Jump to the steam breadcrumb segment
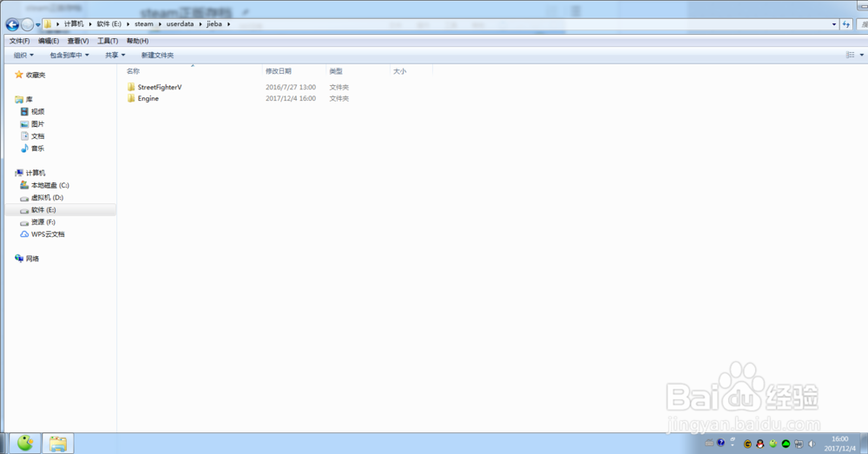 click(144, 24)
